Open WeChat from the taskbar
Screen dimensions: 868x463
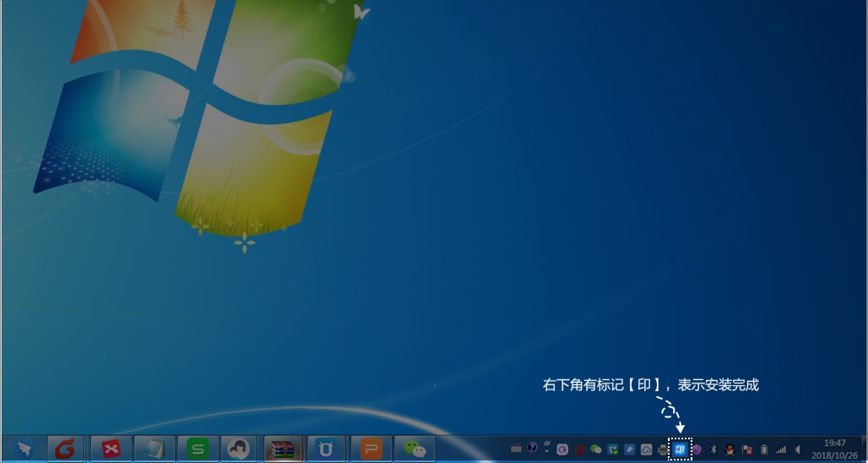click(x=415, y=449)
